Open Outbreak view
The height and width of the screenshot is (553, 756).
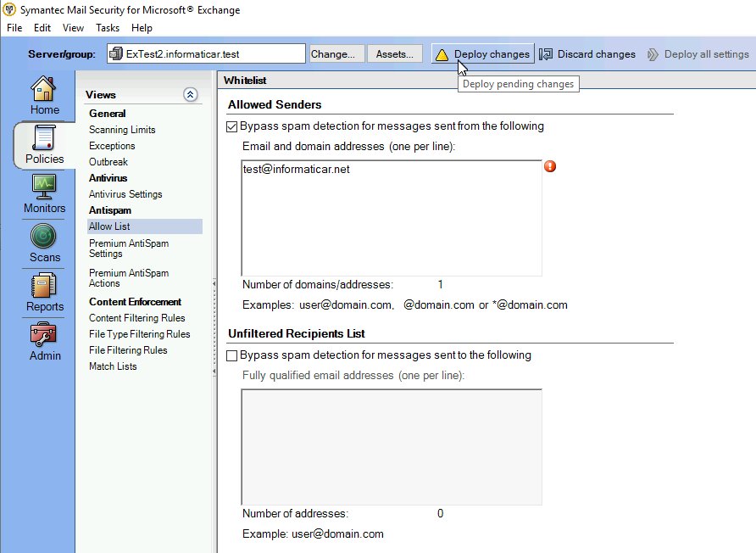(108, 162)
